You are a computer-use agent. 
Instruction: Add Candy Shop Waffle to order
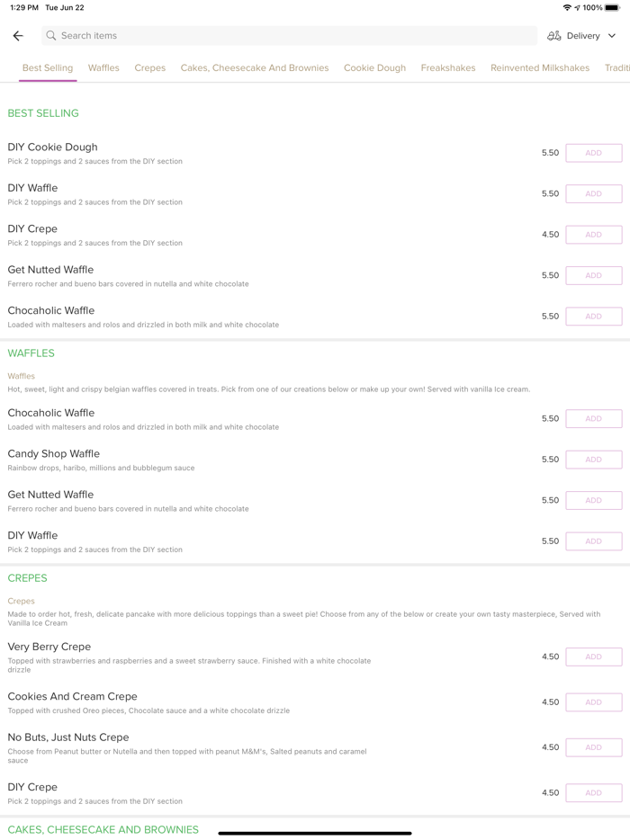pos(593,460)
